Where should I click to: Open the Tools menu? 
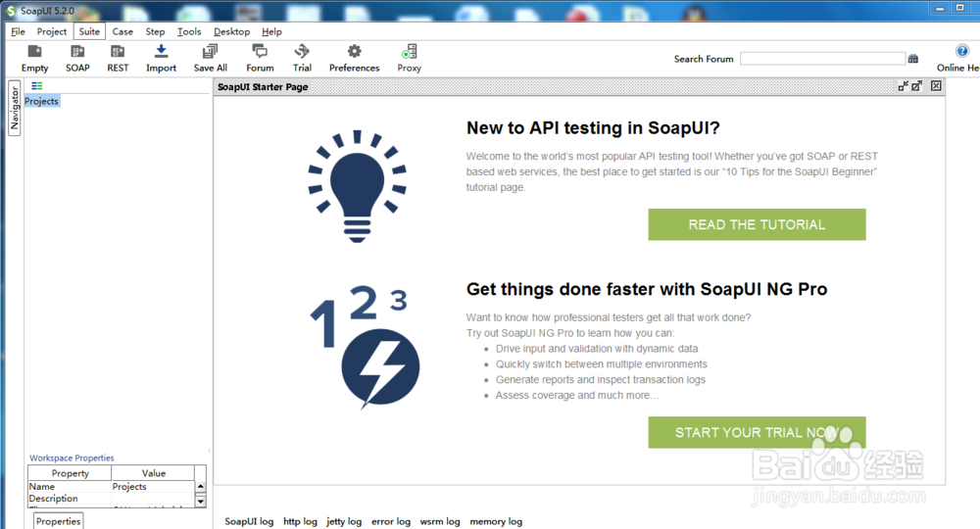[189, 31]
